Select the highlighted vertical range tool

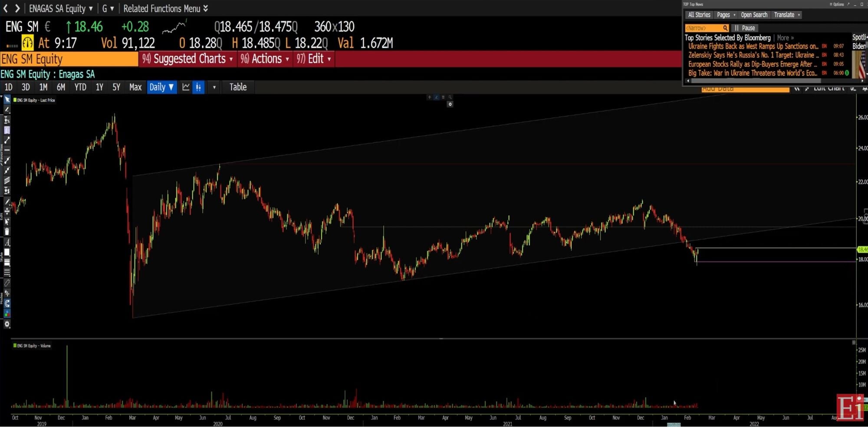click(x=7, y=130)
